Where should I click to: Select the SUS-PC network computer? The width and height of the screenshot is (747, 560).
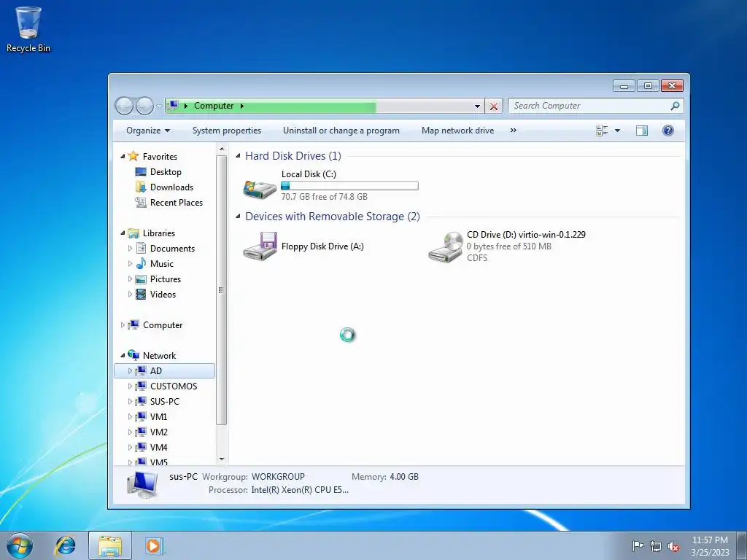(x=164, y=402)
